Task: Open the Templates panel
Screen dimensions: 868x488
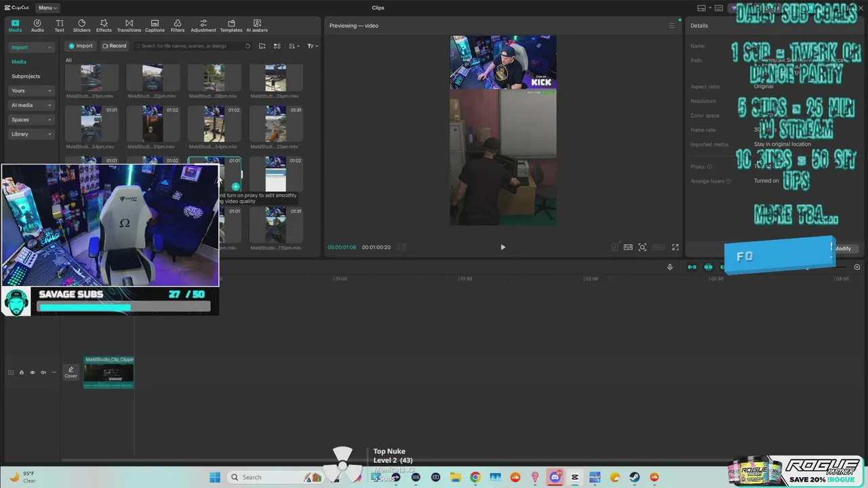Action: (231, 26)
